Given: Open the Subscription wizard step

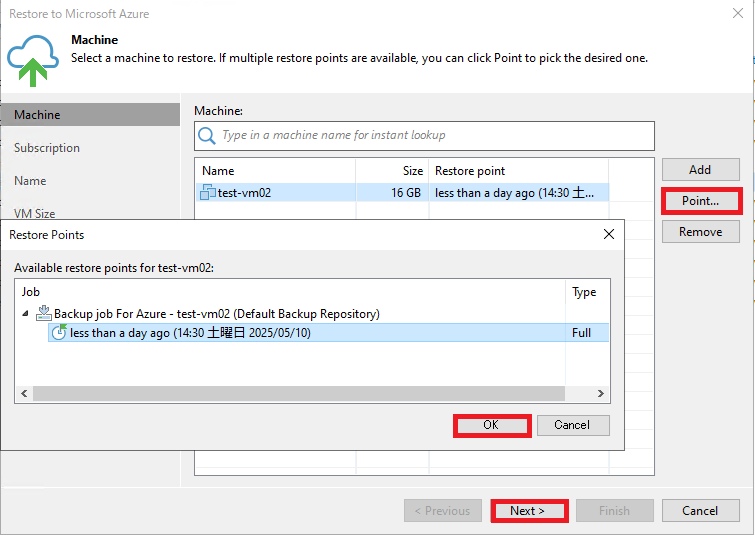Looking at the screenshot, I should 47,148.
